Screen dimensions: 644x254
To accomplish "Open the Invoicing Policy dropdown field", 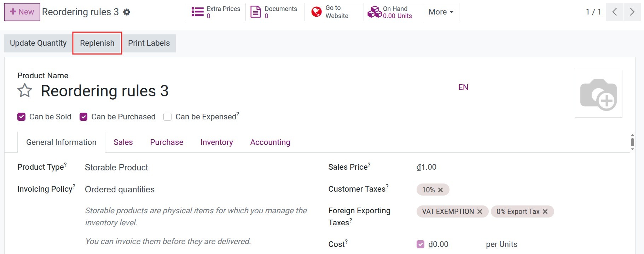I will click(120, 190).
